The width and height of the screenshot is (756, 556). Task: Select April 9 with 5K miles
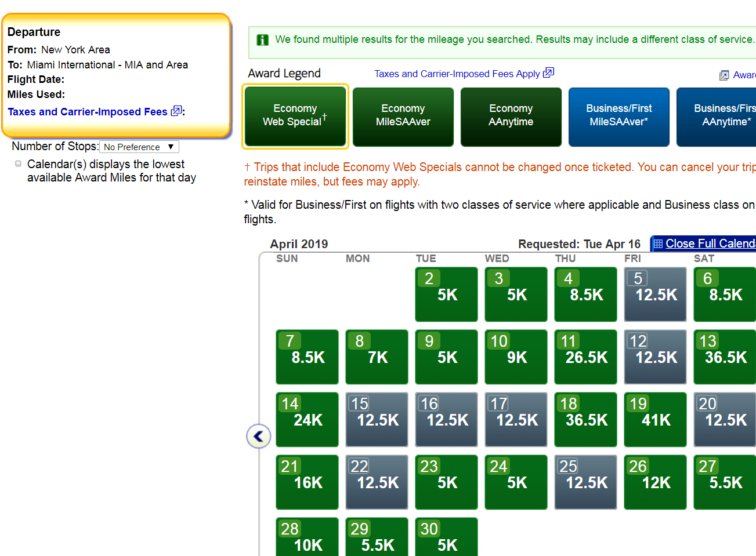point(447,357)
